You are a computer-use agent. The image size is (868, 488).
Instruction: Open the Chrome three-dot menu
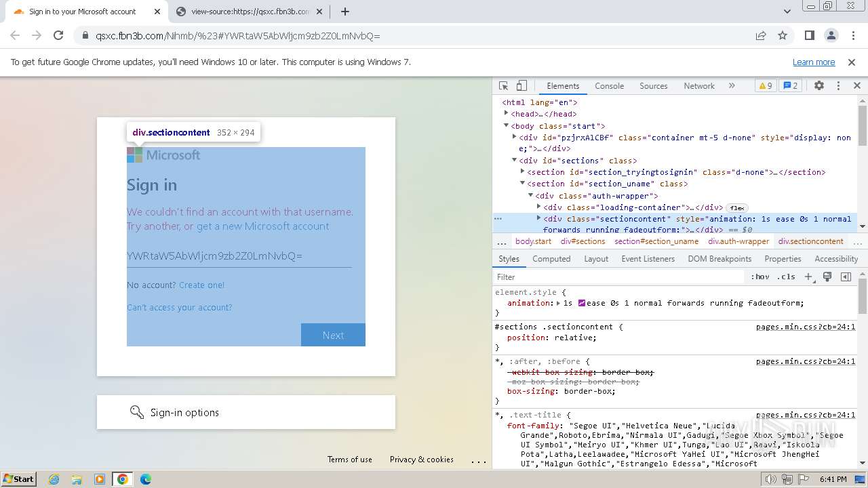click(x=853, y=36)
